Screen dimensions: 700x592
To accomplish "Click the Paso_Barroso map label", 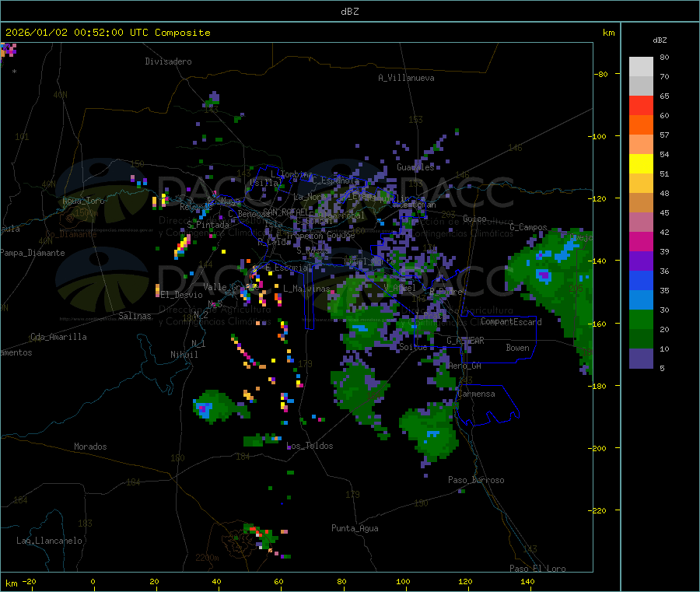I will point(476,480).
